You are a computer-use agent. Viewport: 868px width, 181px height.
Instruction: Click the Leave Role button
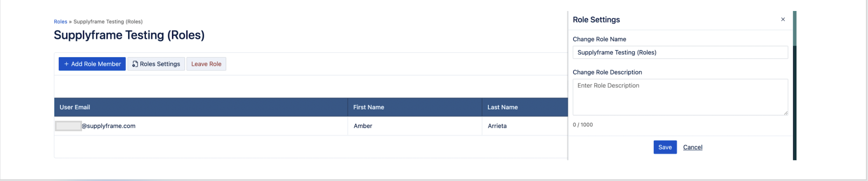pyautogui.click(x=206, y=64)
